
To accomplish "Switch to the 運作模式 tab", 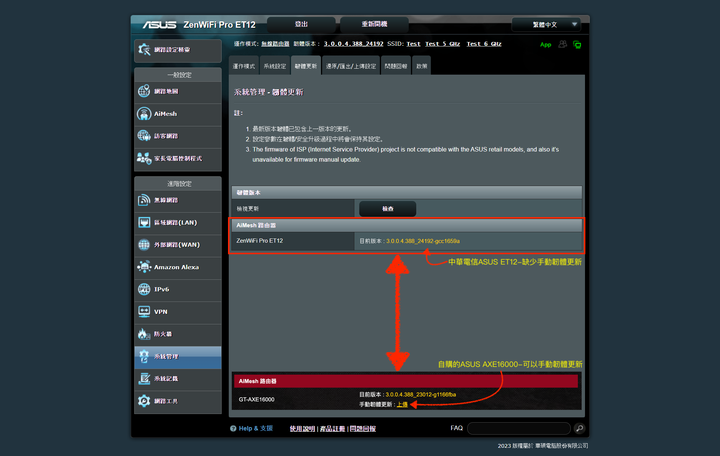I will point(243,66).
